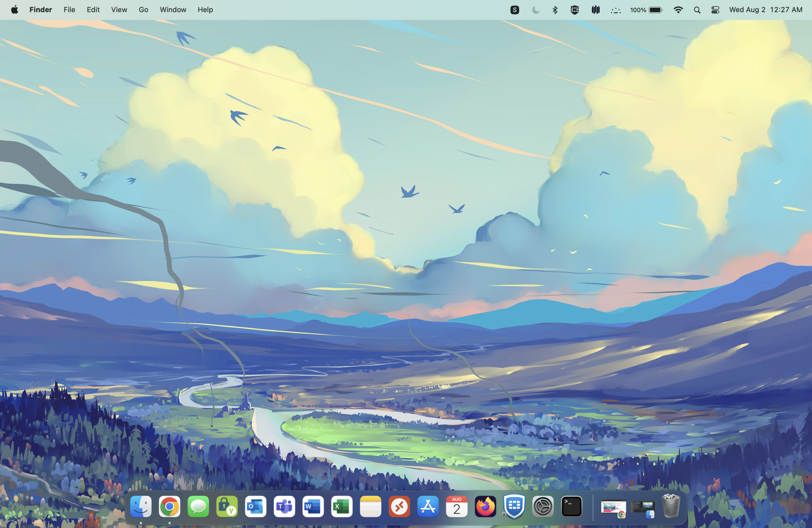Image resolution: width=812 pixels, height=528 pixels.
Task: Open the Bluetooth status menu
Action: (555, 10)
